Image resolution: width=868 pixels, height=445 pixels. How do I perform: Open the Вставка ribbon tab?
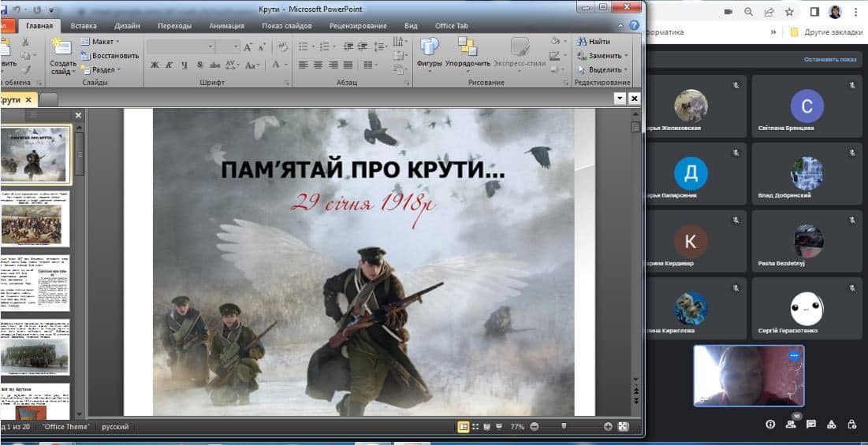pos(84,25)
